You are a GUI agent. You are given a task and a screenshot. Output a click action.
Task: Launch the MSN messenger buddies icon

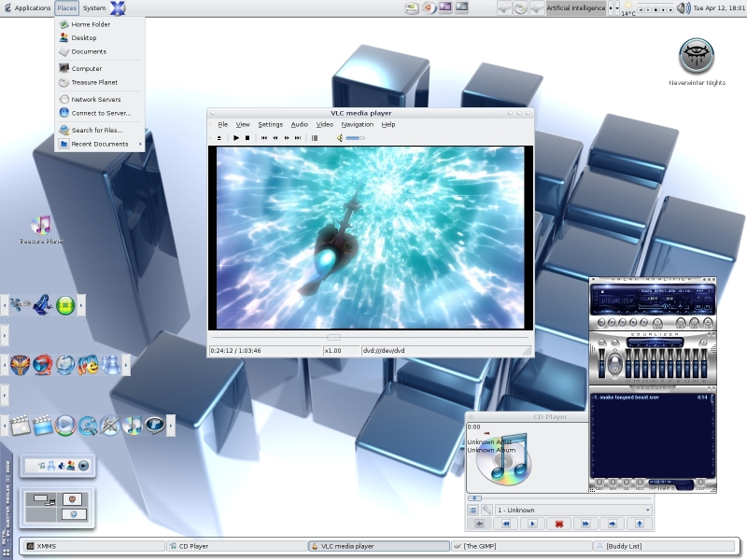pos(110,365)
